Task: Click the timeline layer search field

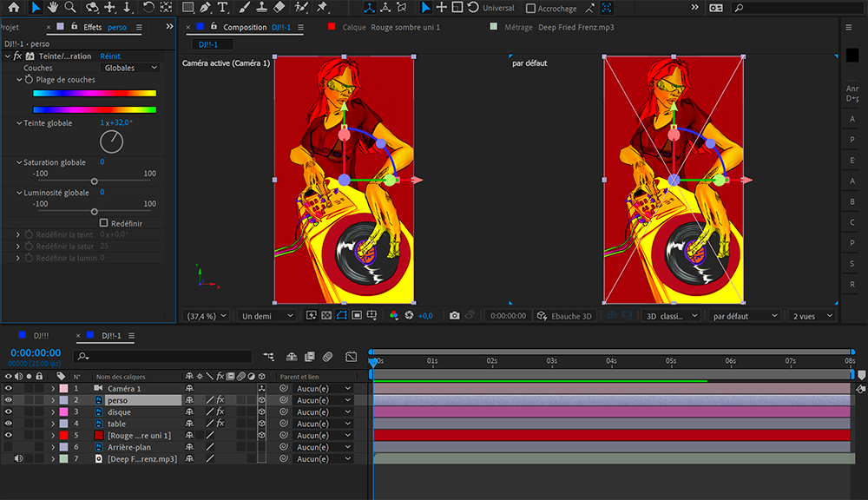Action: 163,357
